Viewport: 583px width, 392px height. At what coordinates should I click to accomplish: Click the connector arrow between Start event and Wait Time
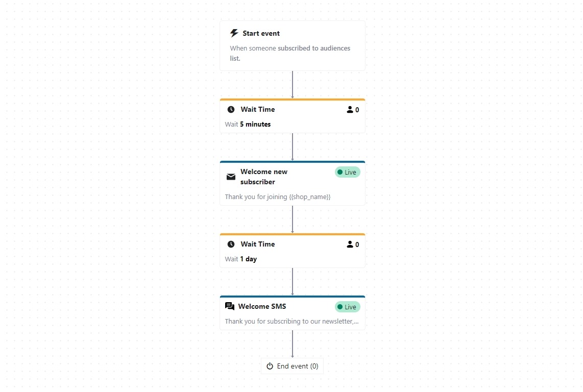tap(293, 84)
